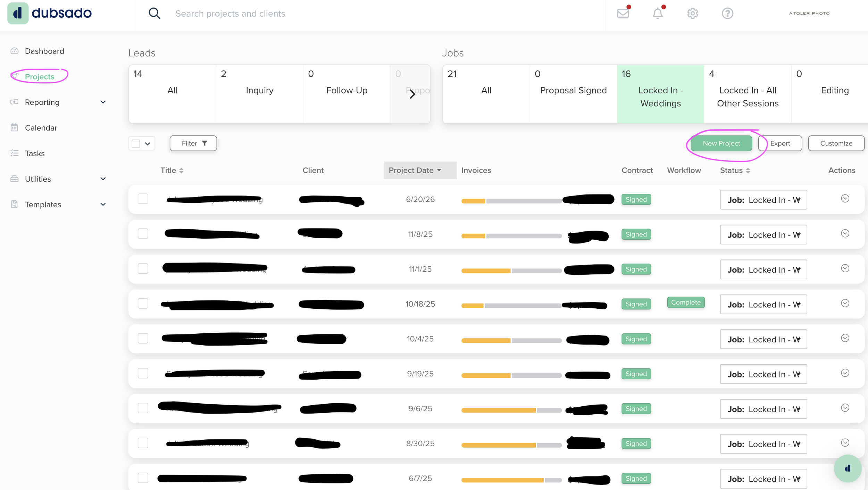Open status dropdown for the 11/8/25 project

763,235
